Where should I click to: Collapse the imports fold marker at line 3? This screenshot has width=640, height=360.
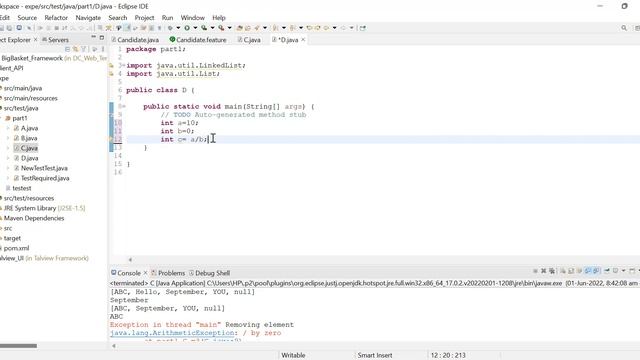point(124,65)
